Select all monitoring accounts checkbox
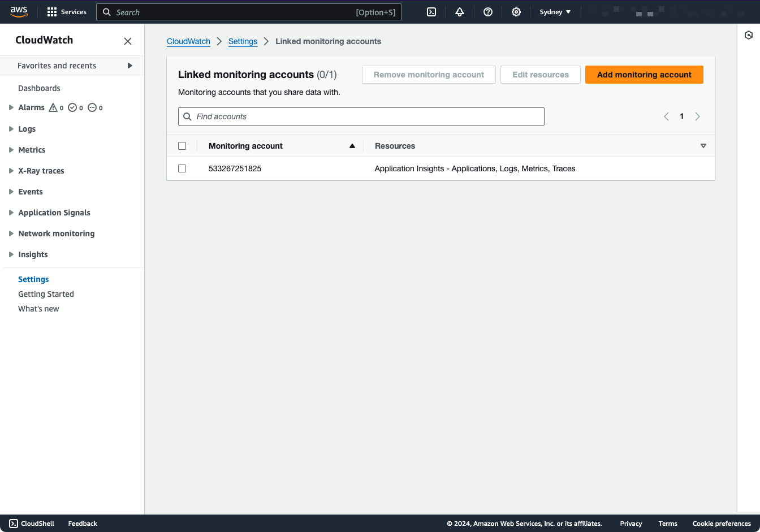 (x=182, y=146)
